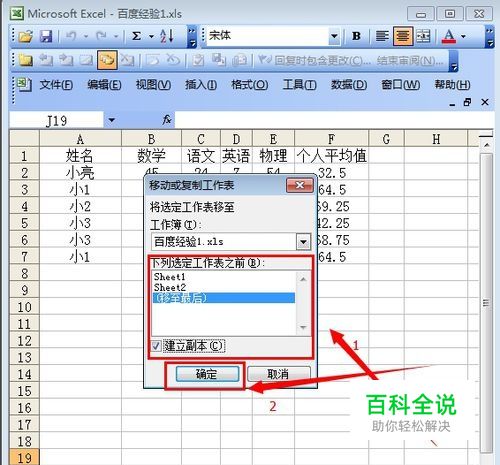Click the new comment folder icon in the reviewing toolbar
500x465 pixels.
25,60
